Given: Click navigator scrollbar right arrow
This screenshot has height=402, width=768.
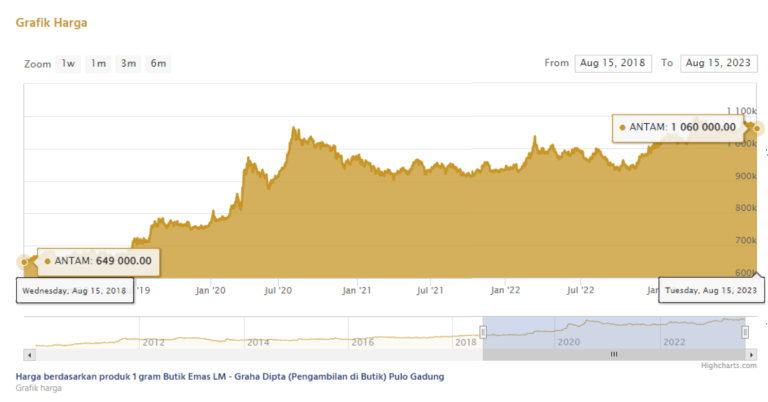Looking at the screenshot, I should [744, 354].
